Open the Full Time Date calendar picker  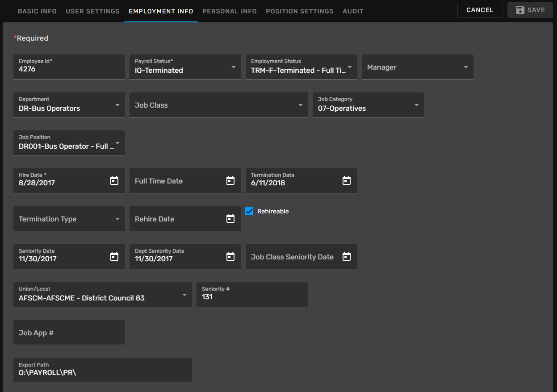point(230,181)
